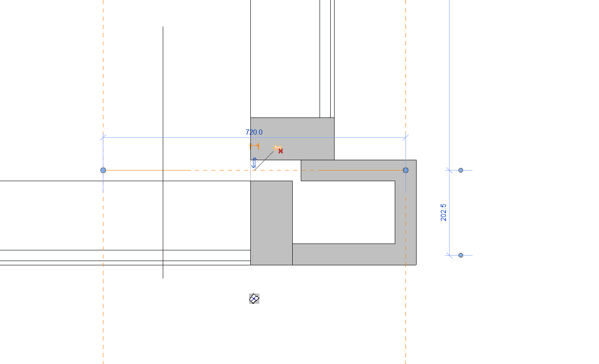Click the left blue endpoint grip of the orange line
599x364 pixels.
pos(103,170)
